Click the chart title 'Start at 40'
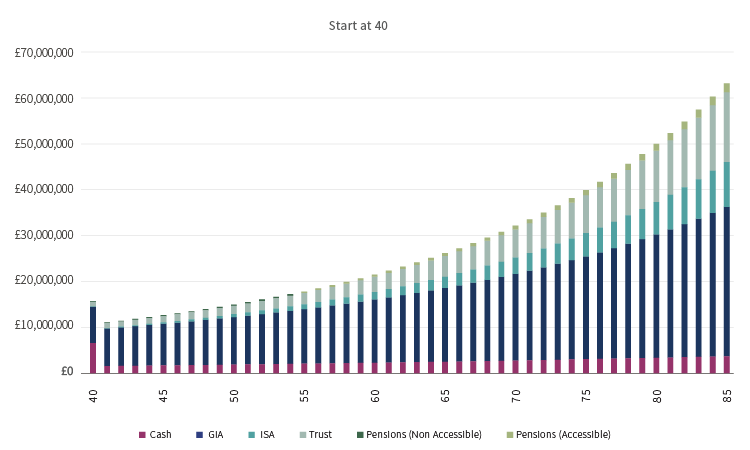The height and width of the screenshot is (450, 750). [358, 26]
